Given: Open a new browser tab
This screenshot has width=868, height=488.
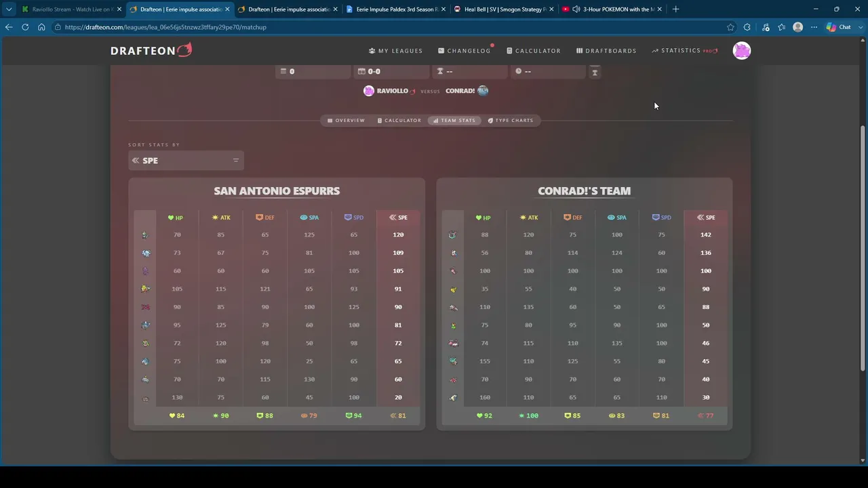Looking at the screenshot, I should point(675,9).
